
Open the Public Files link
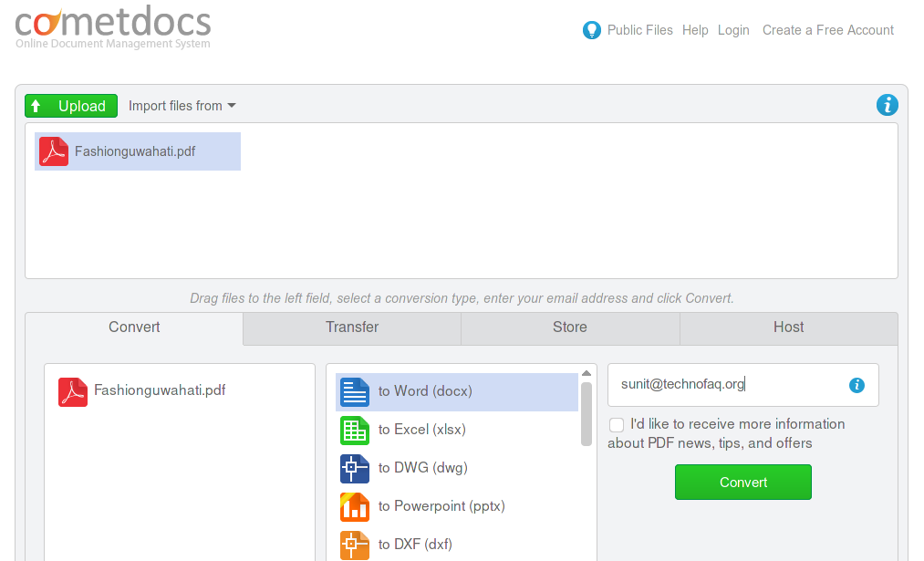640,30
